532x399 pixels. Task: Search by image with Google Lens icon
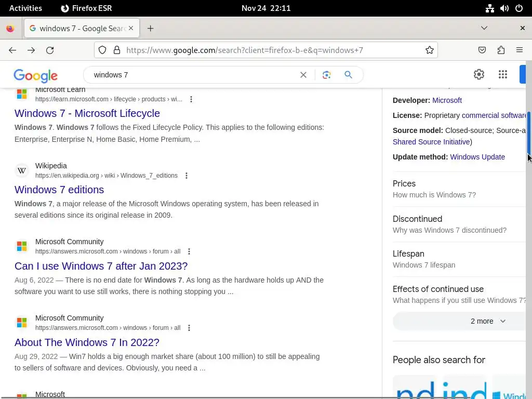tap(326, 75)
